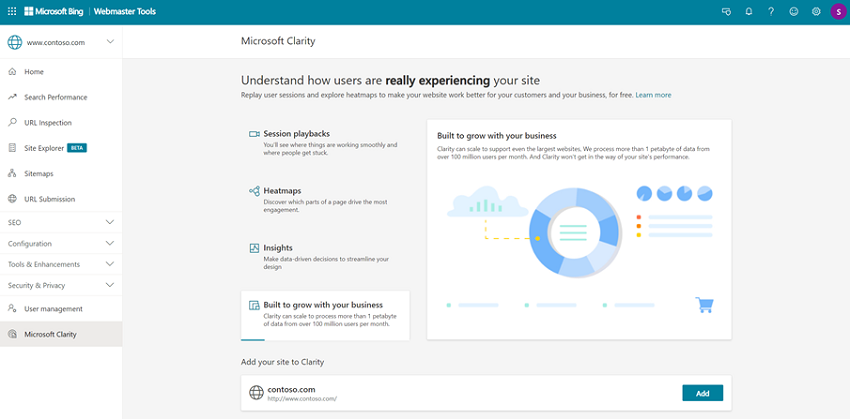Click the Microsoft Clarity sidebar icon
850x419 pixels.
coord(12,334)
